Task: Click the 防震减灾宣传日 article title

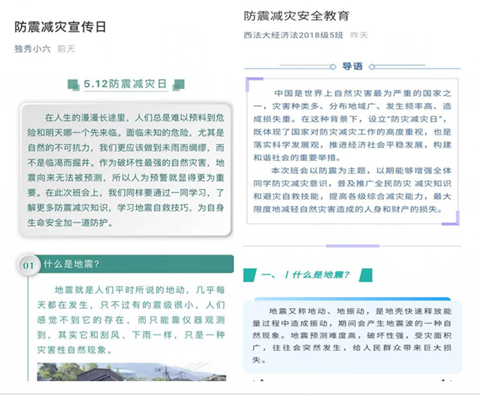Action: [x=60, y=27]
